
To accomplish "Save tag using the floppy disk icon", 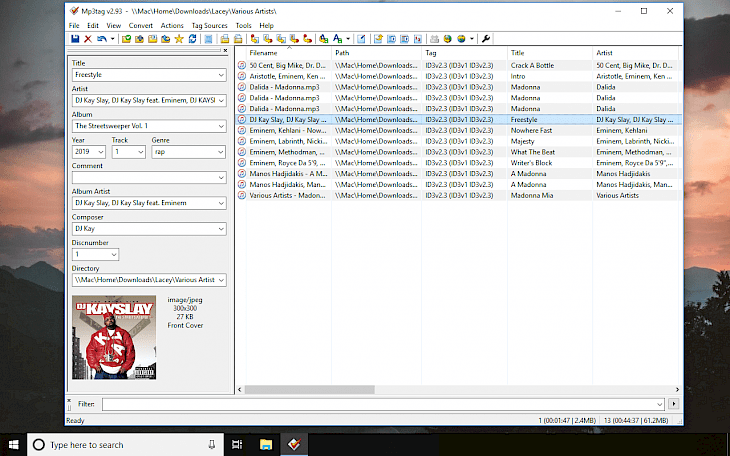I will (x=75, y=39).
